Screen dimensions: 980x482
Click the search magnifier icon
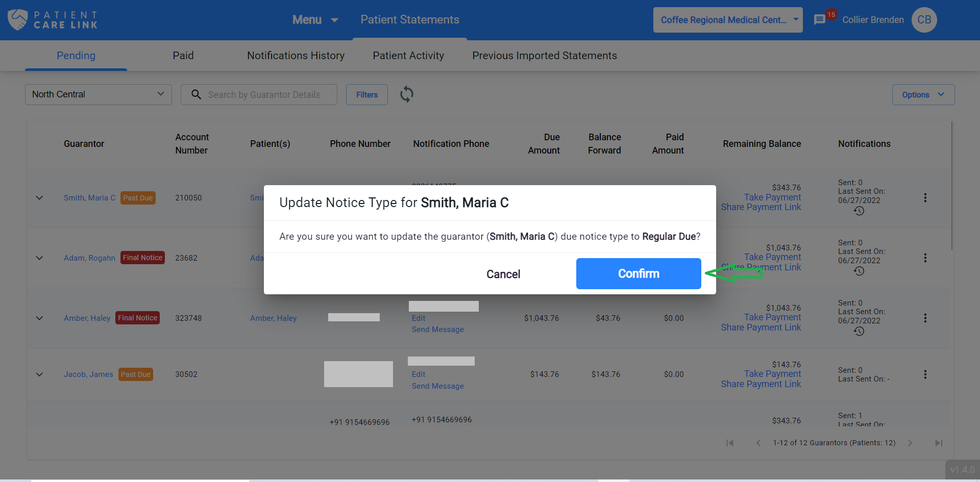point(196,94)
